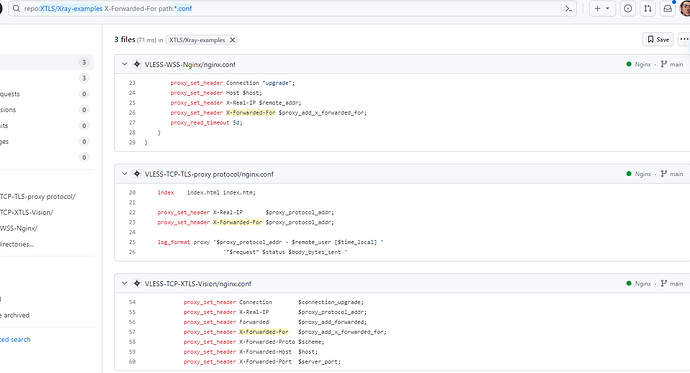The width and height of the screenshot is (690, 373).
Task: Click 'proxy_read_timeout' on line 27
Action: coord(200,123)
